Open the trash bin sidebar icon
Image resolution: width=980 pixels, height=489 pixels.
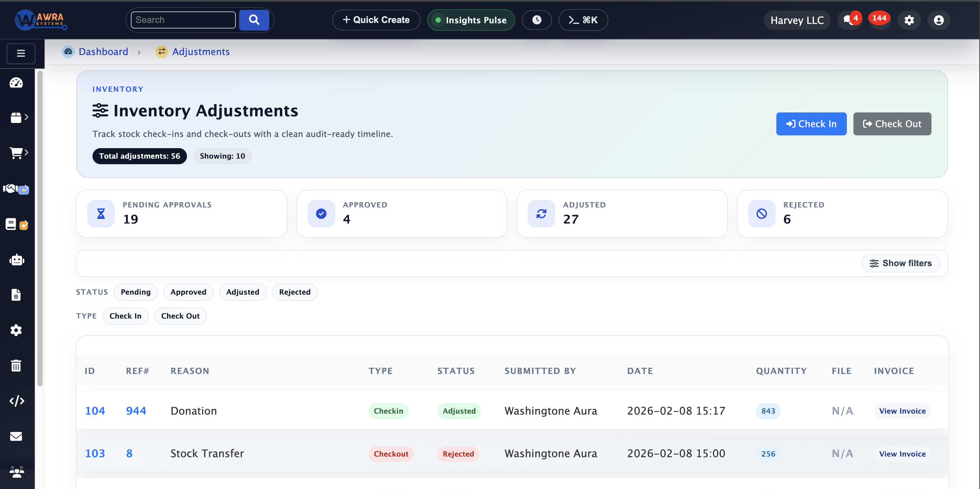[16, 365]
